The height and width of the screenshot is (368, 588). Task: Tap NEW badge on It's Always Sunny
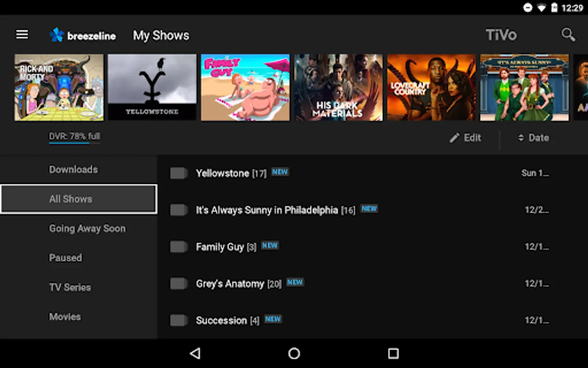[x=369, y=209]
